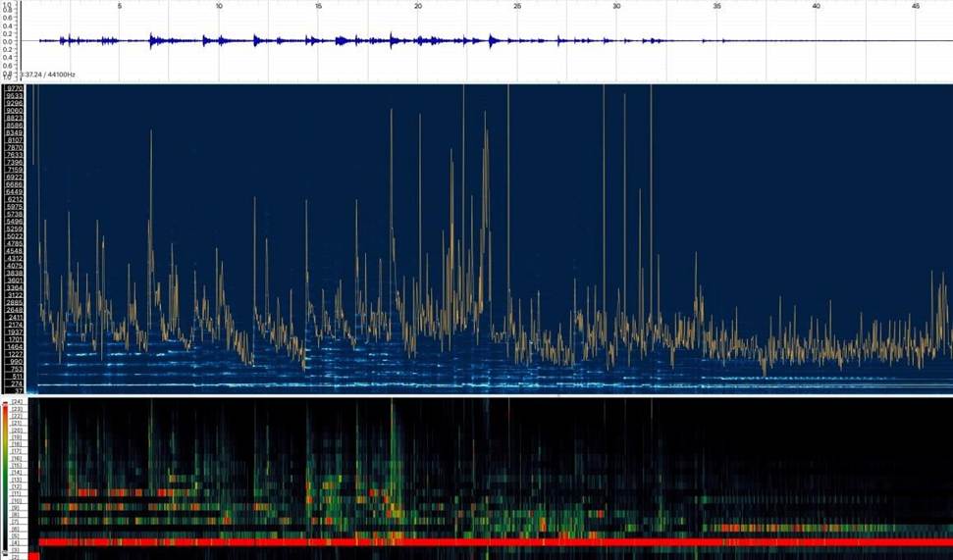This screenshot has height=560, width=953.
Task: Click the 20-second mark on the time ruler
Action: tap(418, 6)
